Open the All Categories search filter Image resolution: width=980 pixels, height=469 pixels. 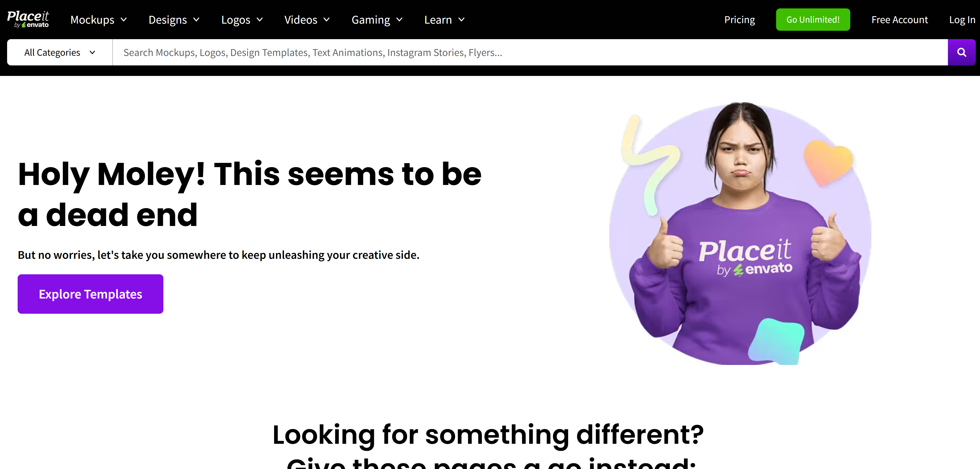click(60, 53)
